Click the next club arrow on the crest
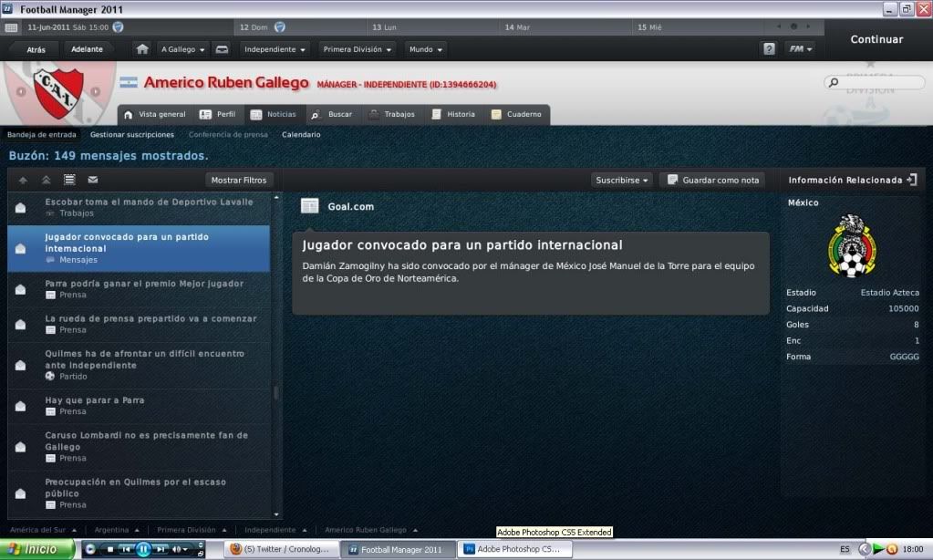The height and width of the screenshot is (560, 933). [95, 91]
